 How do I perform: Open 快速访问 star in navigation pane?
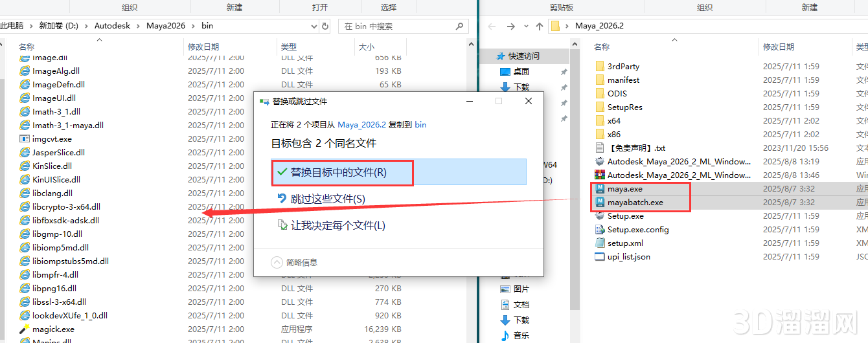500,56
